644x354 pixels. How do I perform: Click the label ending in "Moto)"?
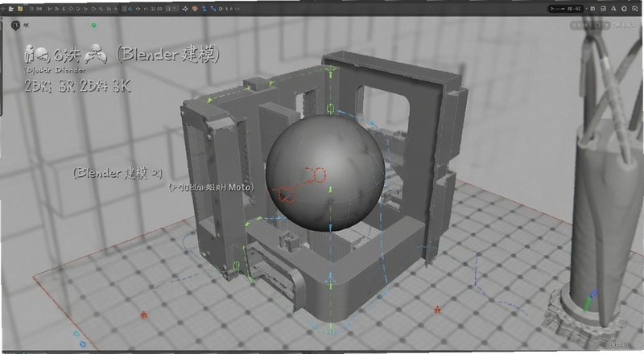point(212,187)
